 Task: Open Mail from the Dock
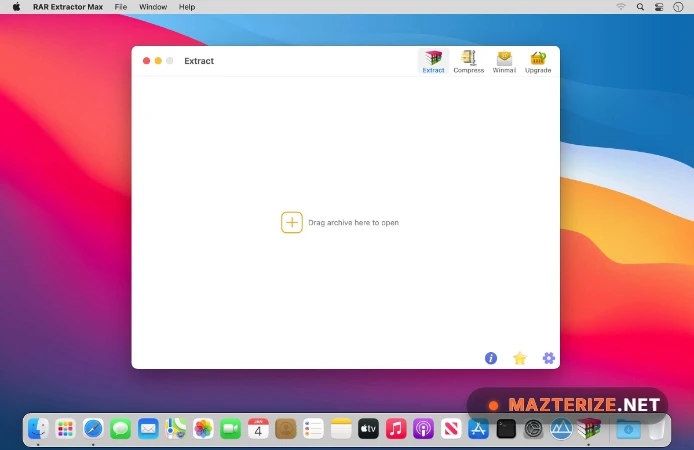[148, 429]
